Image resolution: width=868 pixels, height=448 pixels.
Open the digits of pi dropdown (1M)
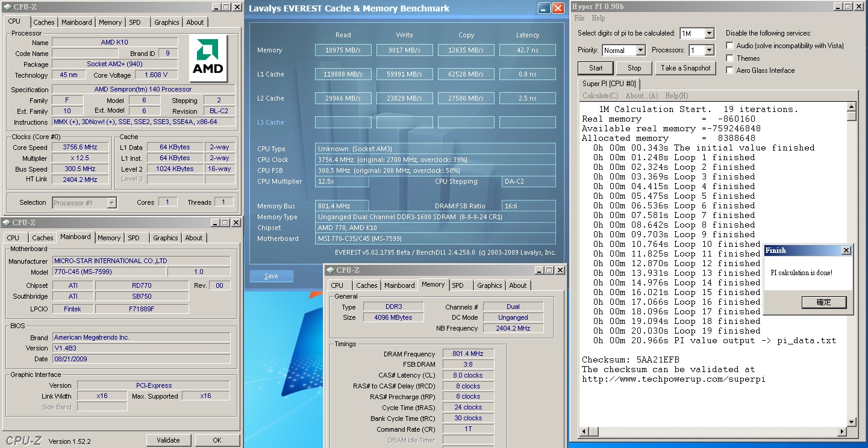tap(709, 34)
